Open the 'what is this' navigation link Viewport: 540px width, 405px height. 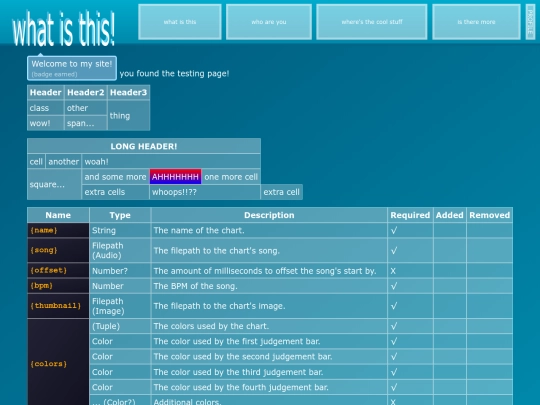click(180, 22)
